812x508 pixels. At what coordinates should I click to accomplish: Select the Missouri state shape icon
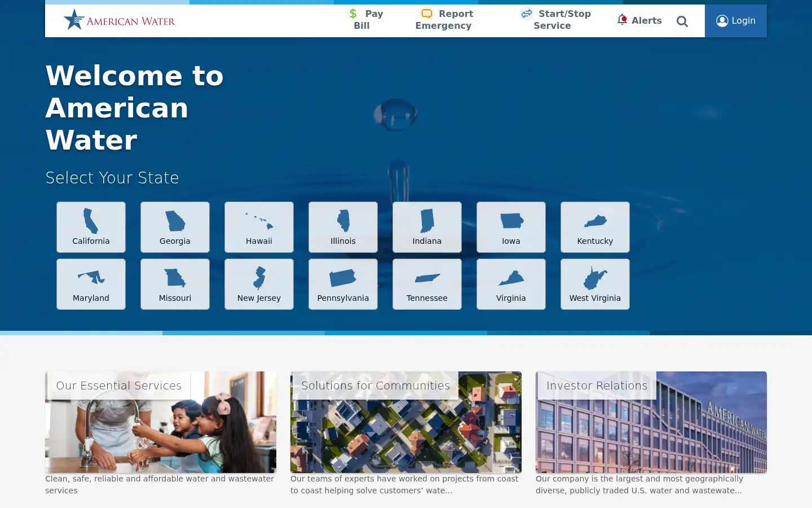point(175,278)
